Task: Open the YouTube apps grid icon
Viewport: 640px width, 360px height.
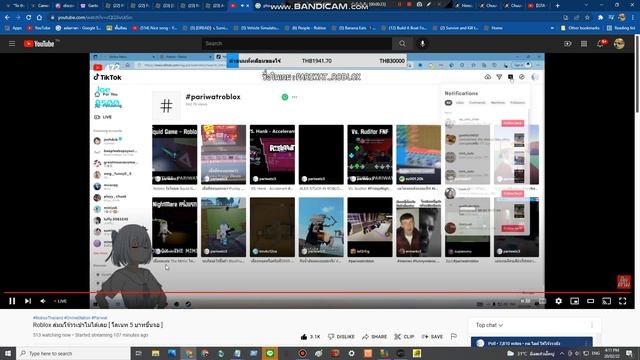Action: pos(584,44)
